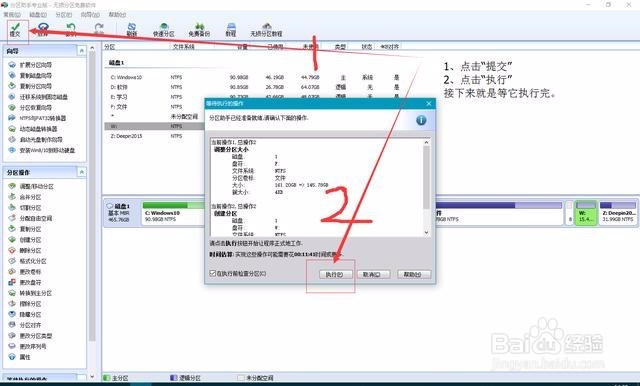The height and width of the screenshot is (386, 640).
Task: Open the 向导 menu
Action: click(90, 15)
